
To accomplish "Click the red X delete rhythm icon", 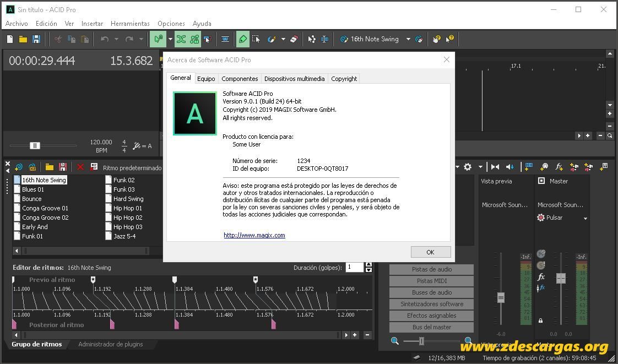I will [80, 167].
